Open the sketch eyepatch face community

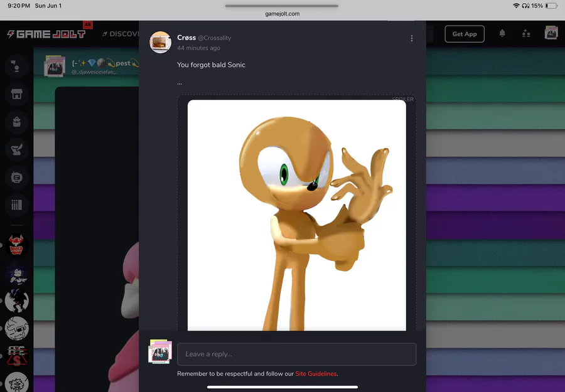click(x=16, y=329)
